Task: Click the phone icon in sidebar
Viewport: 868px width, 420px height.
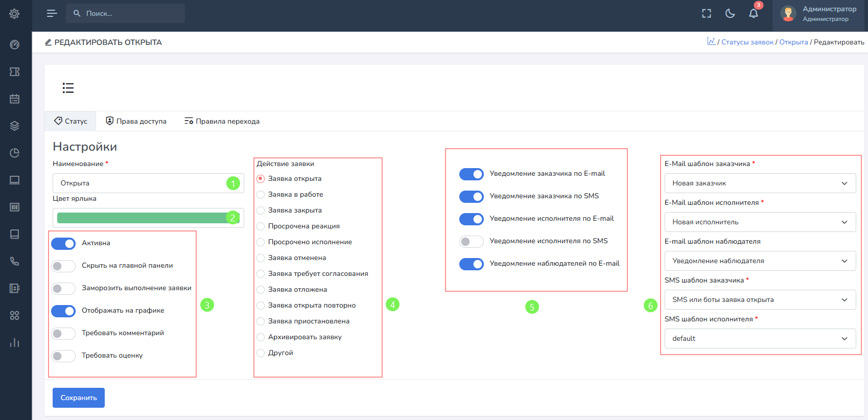Action: (x=14, y=261)
